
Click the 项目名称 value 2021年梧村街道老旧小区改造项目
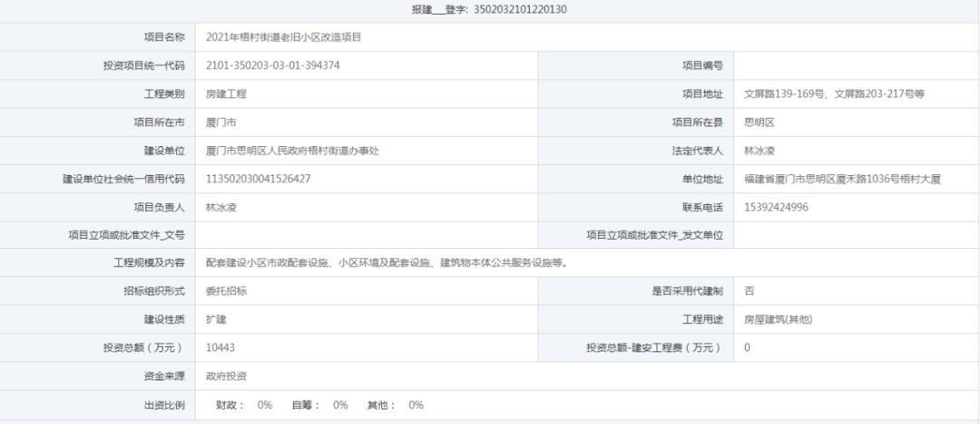(x=284, y=37)
